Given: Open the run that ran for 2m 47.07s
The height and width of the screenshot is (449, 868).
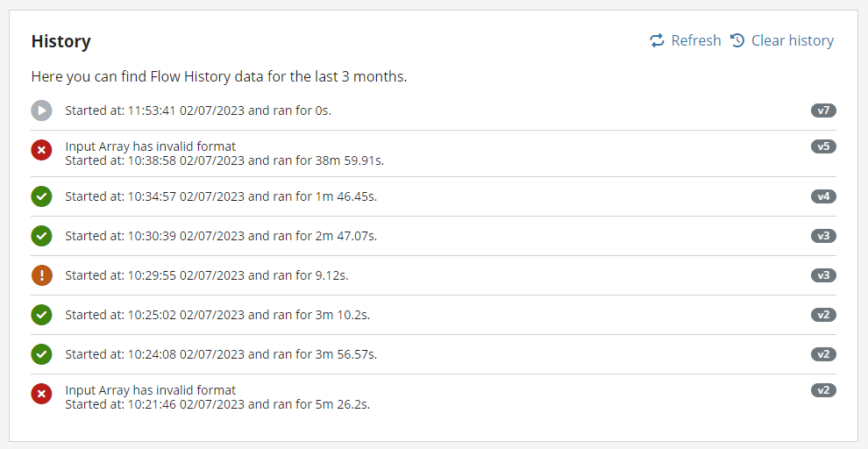Looking at the screenshot, I should point(433,236).
